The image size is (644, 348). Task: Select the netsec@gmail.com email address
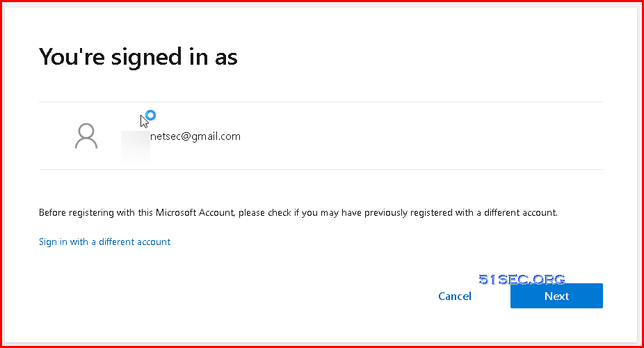point(195,136)
